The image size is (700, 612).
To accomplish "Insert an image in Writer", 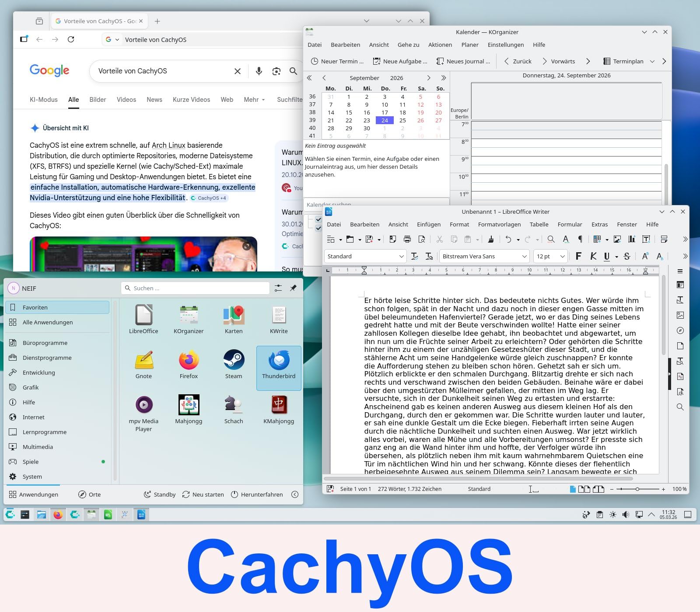I will coord(617,239).
